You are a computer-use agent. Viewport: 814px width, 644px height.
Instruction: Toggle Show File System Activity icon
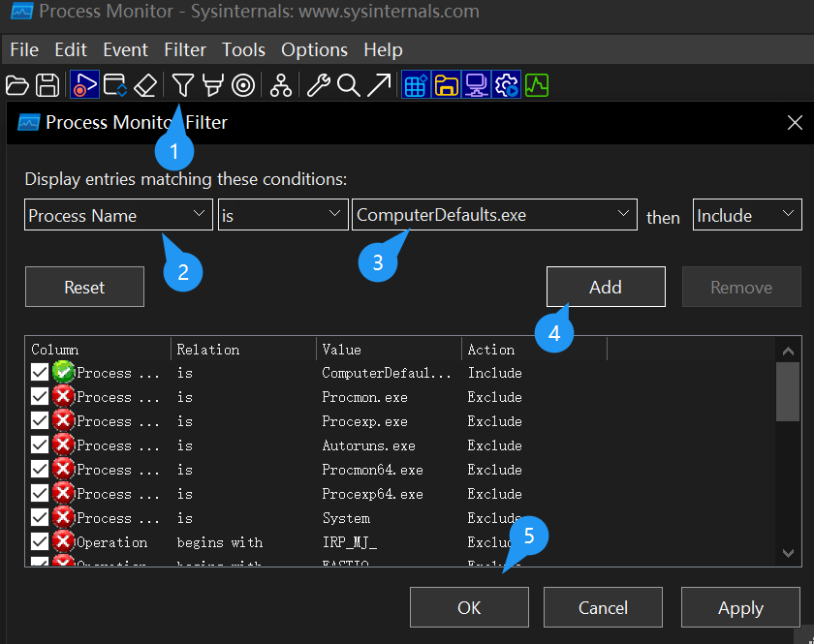[x=446, y=85]
